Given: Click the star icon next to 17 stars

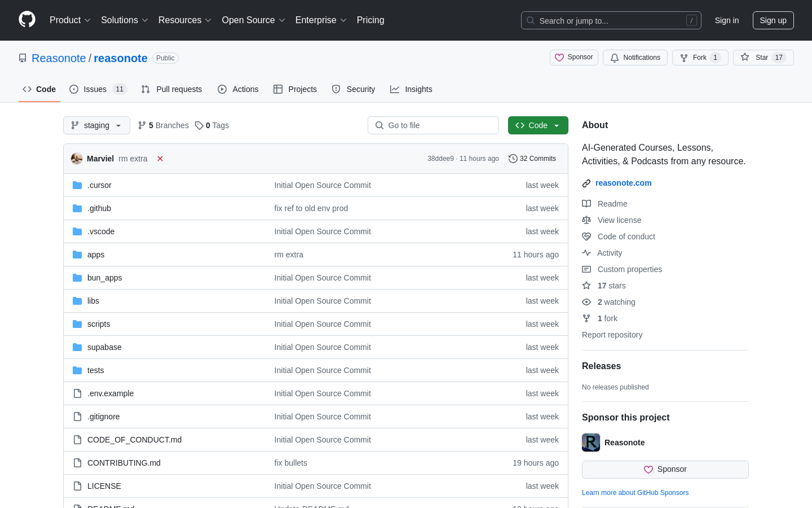Looking at the screenshot, I should tap(586, 286).
